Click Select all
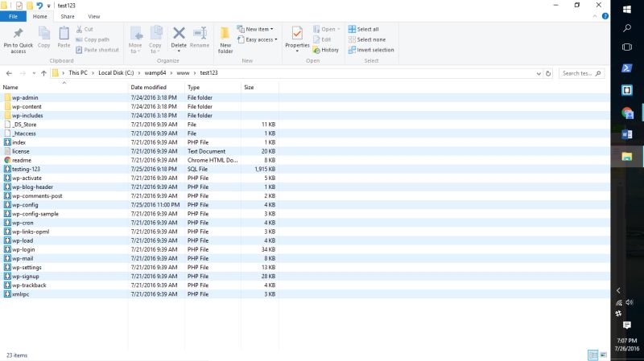Screen dimensions: 644x361 point(364,29)
